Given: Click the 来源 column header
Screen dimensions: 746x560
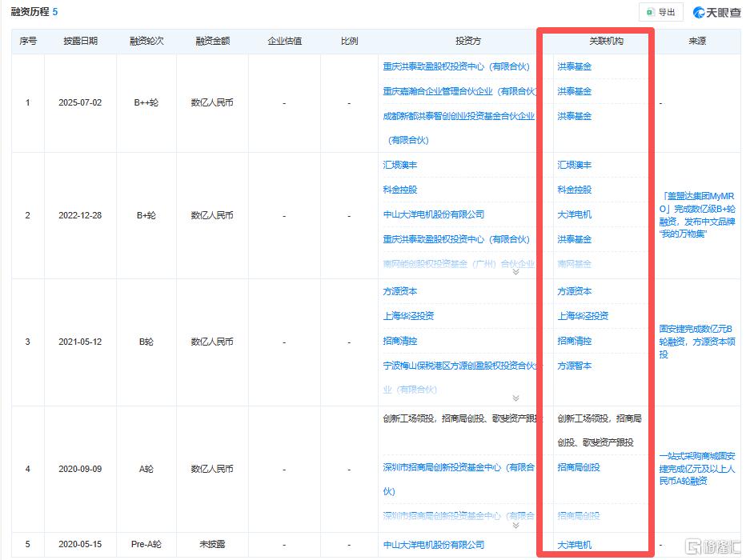Looking at the screenshot, I should click(697, 41).
